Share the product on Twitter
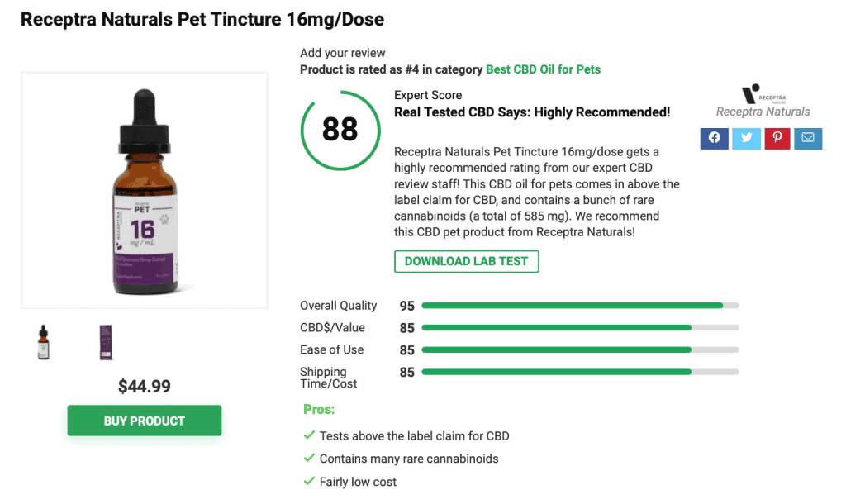This screenshot has height=504, width=846. tap(745, 139)
